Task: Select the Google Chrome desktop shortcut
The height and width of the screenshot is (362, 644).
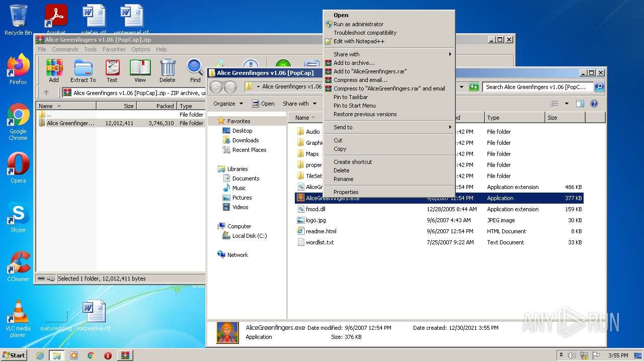Action: (x=18, y=122)
